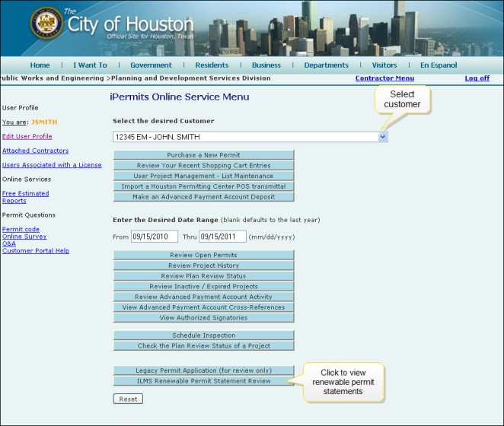
Task: Open User Project Management List Maintenance
Action: (203, 176)
